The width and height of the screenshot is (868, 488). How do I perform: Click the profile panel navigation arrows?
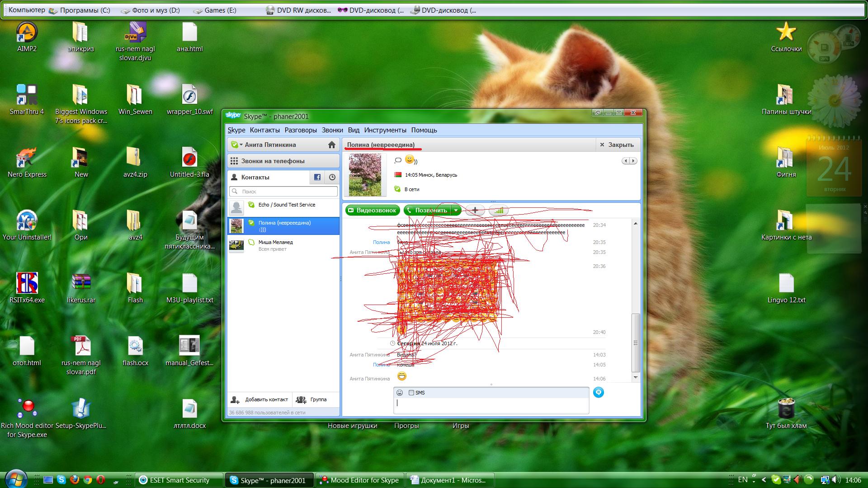(x=629, y=161)
